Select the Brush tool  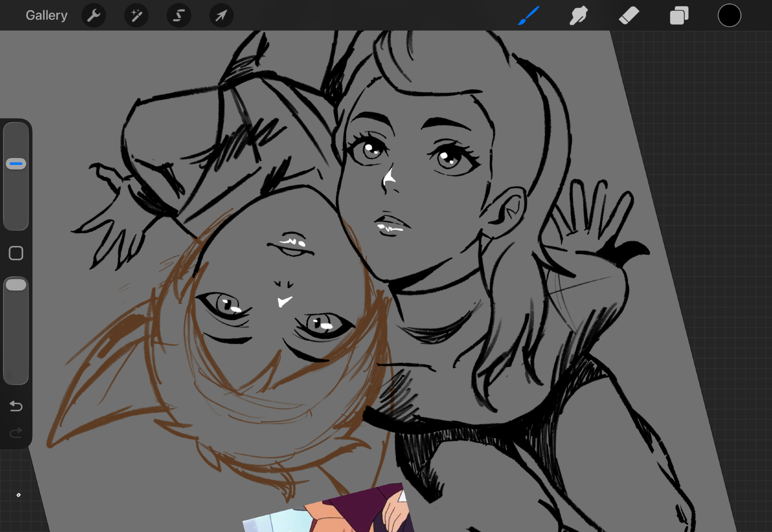[x=528, y=16]
